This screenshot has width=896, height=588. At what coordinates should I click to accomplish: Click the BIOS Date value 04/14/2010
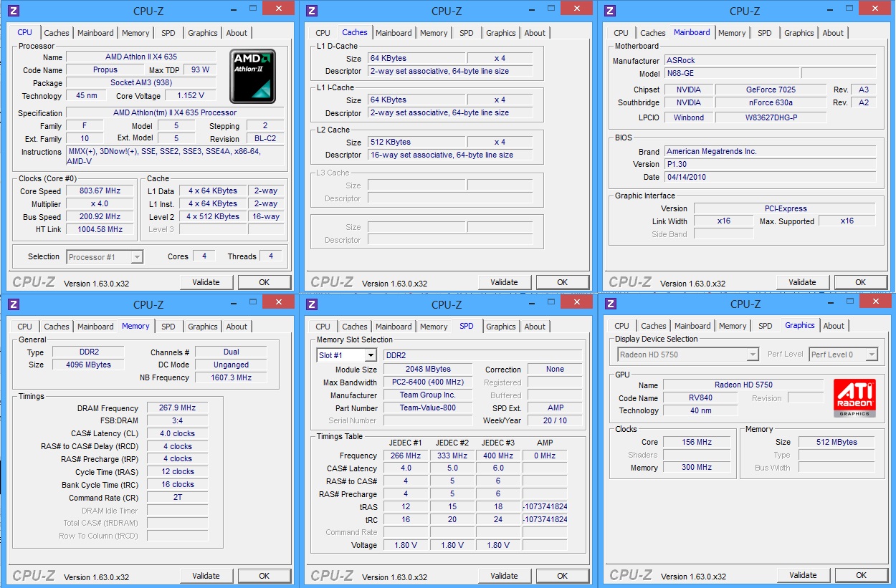pyautogui.click(x=770, y=178)
